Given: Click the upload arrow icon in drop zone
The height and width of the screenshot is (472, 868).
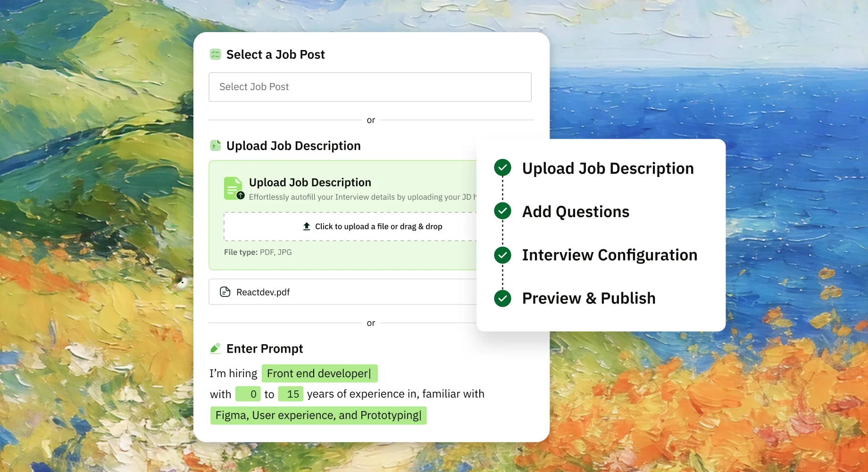Looking at the screenshot, I should pyautogui.click(x=307, y=227).
